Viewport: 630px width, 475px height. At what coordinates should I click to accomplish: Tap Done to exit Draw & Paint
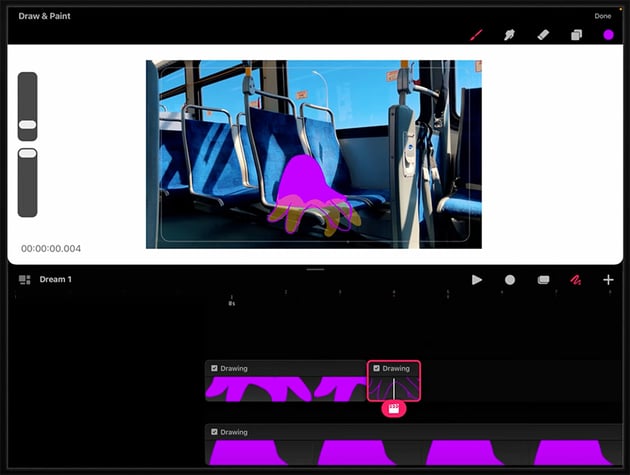coord(603,16)
